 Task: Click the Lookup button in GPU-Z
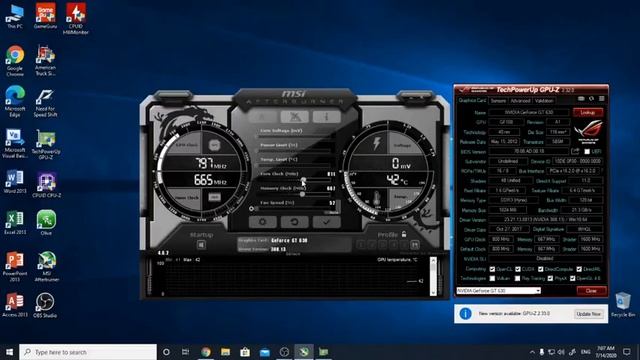pos(588,112)
